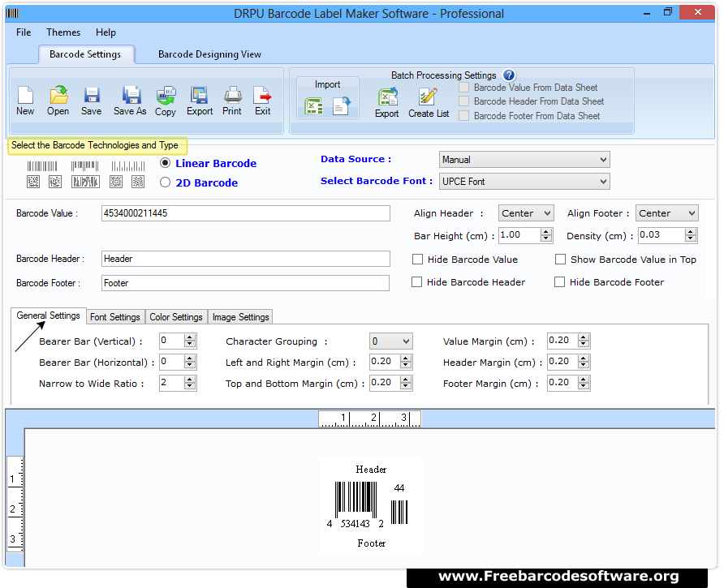Decrease Top and Bottom Margin

[x=405, y=386]
